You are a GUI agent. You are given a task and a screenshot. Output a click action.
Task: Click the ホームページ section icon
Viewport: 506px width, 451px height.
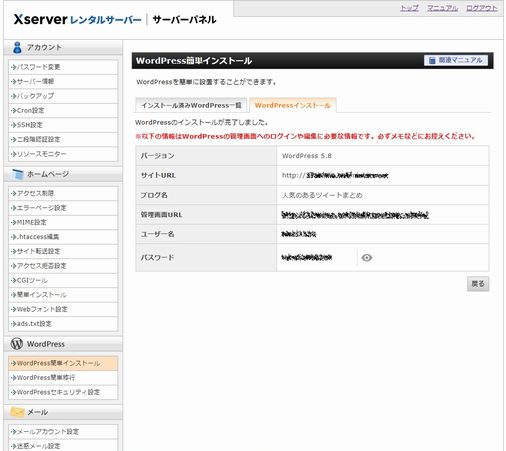pos(17,174)
